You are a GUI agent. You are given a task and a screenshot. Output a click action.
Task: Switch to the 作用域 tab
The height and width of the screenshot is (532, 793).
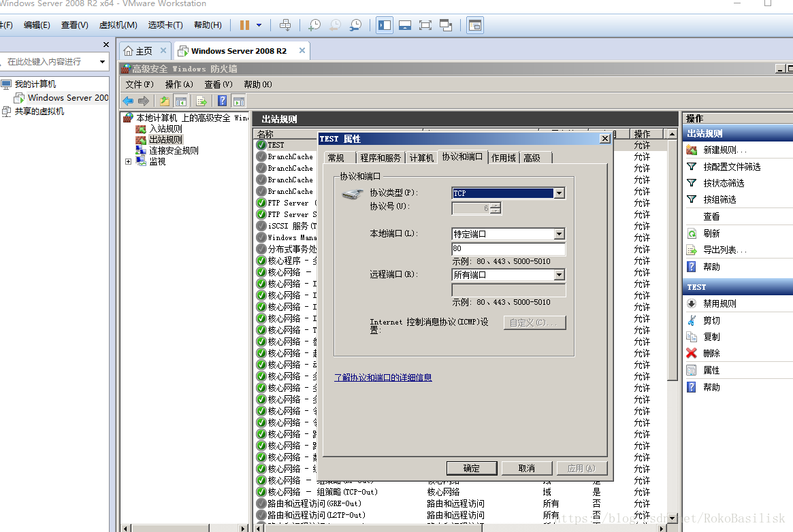503,158
